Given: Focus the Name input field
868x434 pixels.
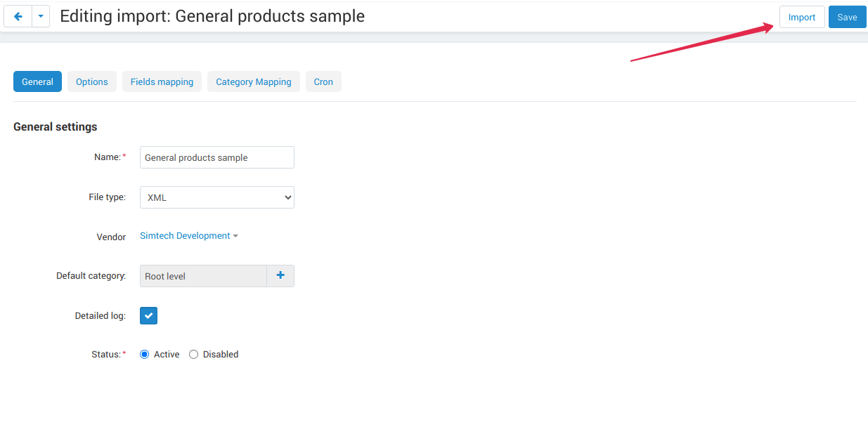Looking at the screenshot, I should (x=216, y=158).
